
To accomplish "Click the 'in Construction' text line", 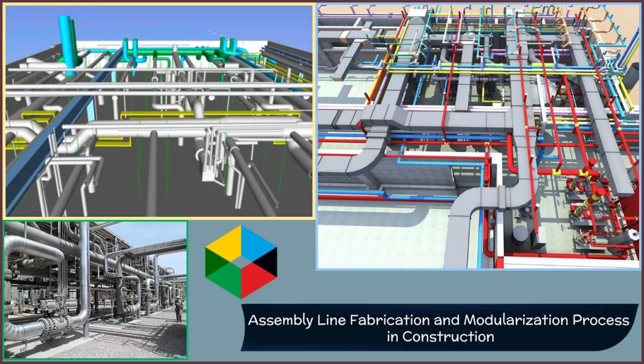I will coord(440,336).
